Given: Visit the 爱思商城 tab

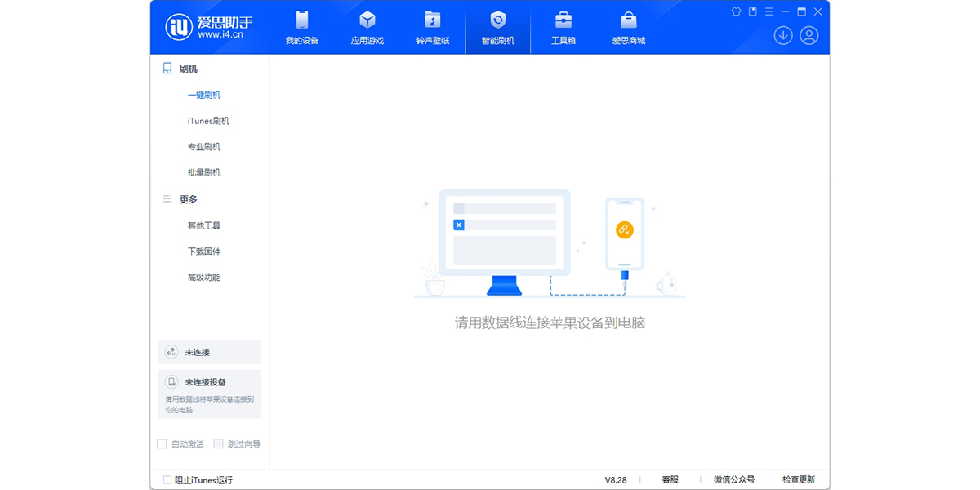Looking at the screenshot, I should point(629,28).
